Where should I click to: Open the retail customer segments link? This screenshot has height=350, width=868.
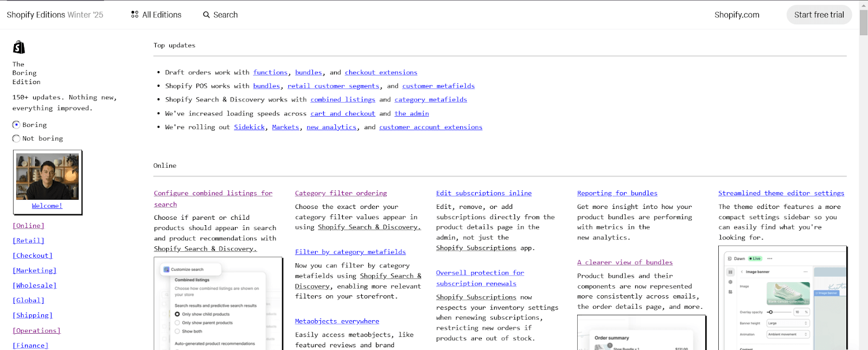[x=333, y=86]
